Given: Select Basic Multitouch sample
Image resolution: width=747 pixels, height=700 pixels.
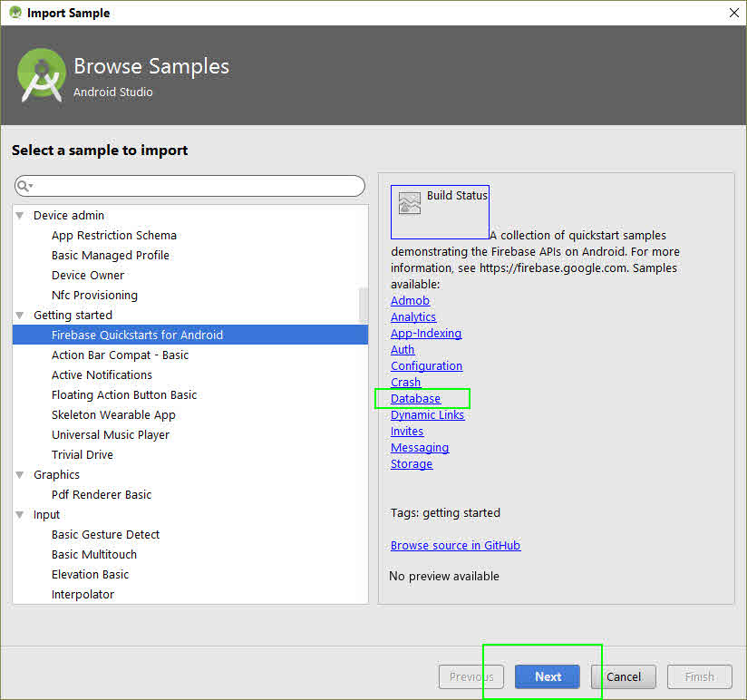Looking at the screenshot, I should pos(94,555).
